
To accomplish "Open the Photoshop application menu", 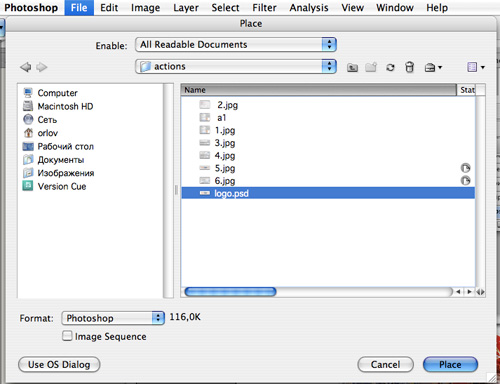I will pyautogui.click(x=31, y=8).
